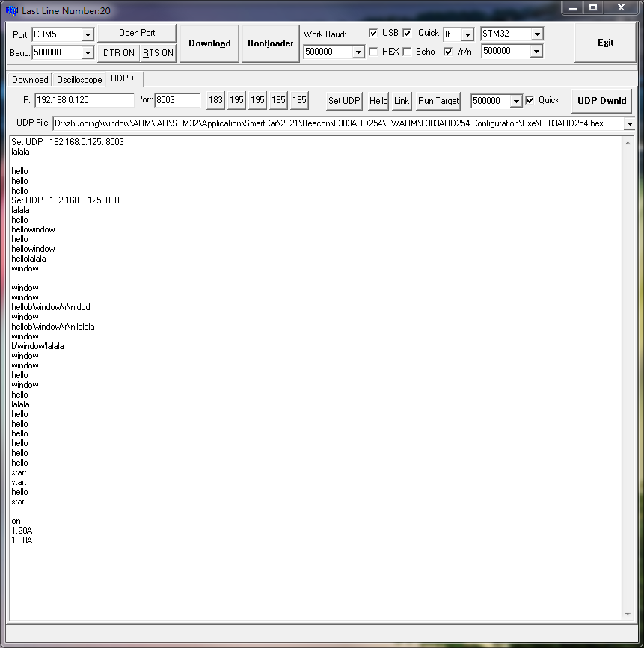
Task: Click the Exit button
Action: [x=605, y=43]
